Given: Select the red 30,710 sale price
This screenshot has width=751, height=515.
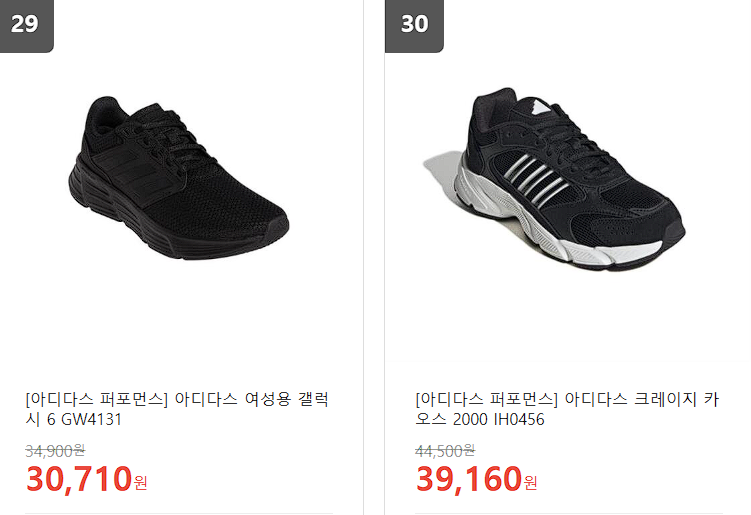Looking at the screenshot, I should 79,479.
